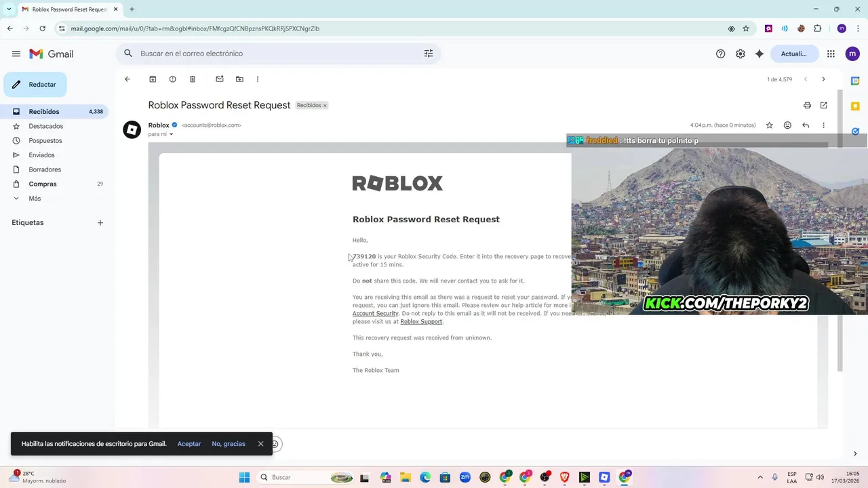Star the Roblox message

tap(769, 125)
